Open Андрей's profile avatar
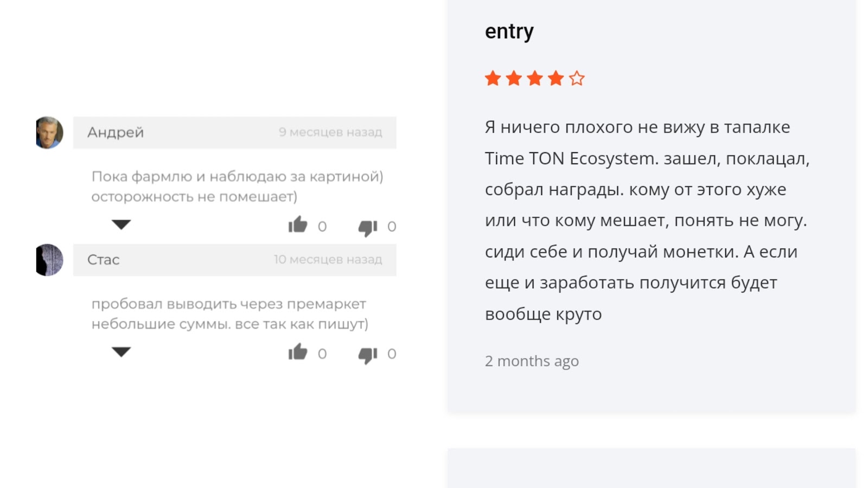Image resolution: width=868 pixels, height=488 pixels. (x=49, y=132)
